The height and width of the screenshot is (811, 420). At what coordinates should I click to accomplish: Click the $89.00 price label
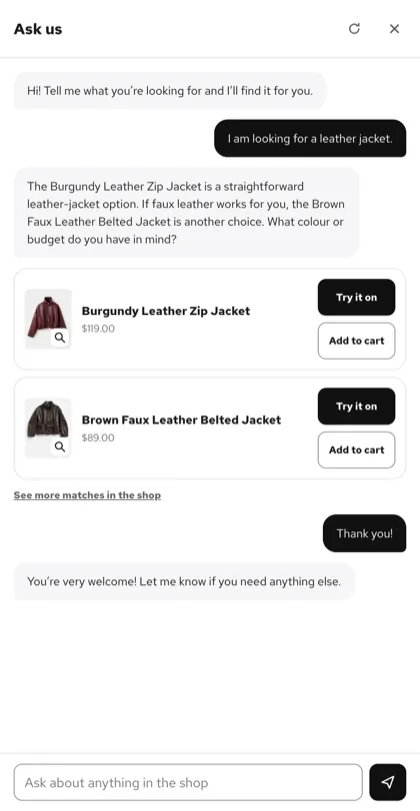tap(98, 438)
